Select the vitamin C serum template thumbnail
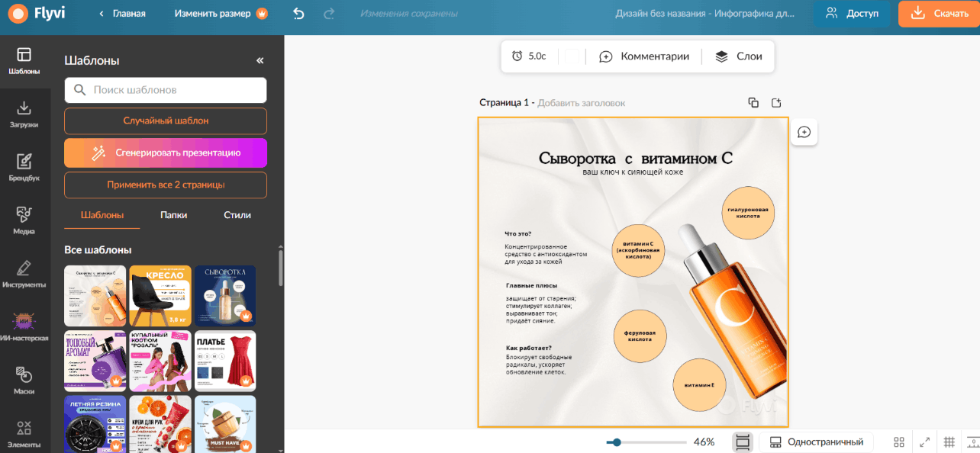The width and height of the screenshot is (980, 453). [95, 296]
